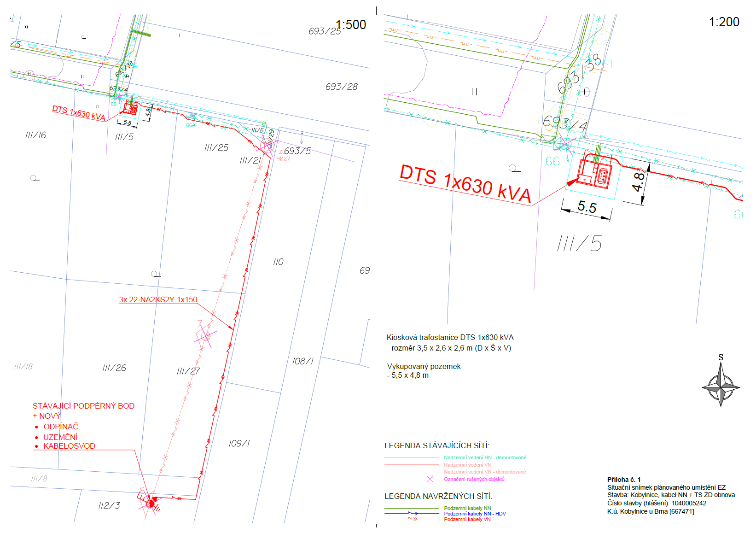Click the blue HDV arrow line sample in legend
Image resolution: width=756 pixels, height=533 pixels.
pyautogui.click(x=412, y=513)
